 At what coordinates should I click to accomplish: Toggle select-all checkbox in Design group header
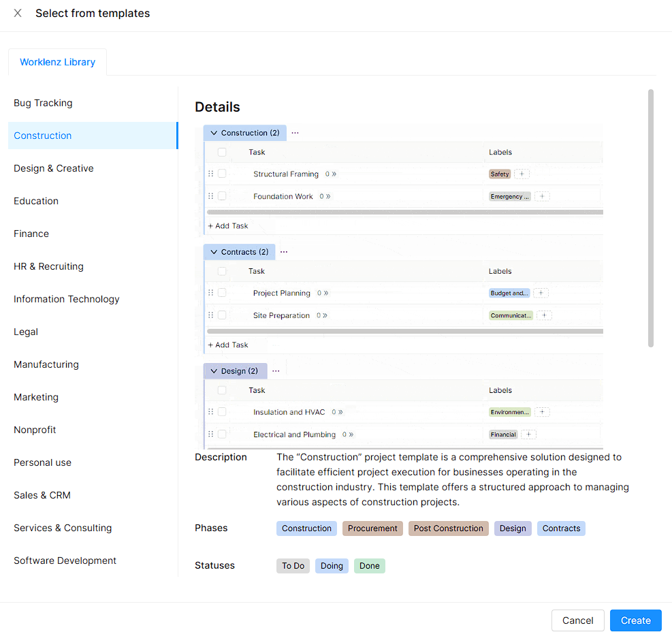tap(222, 390)
